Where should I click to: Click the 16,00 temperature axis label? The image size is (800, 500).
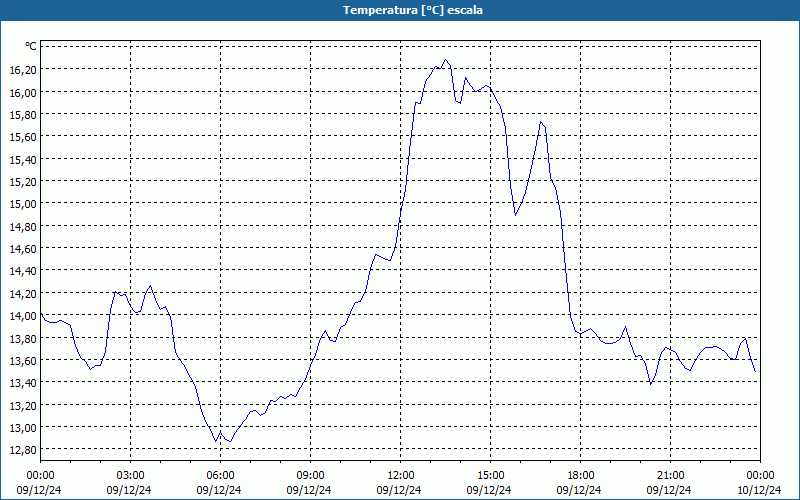point(23,92)
